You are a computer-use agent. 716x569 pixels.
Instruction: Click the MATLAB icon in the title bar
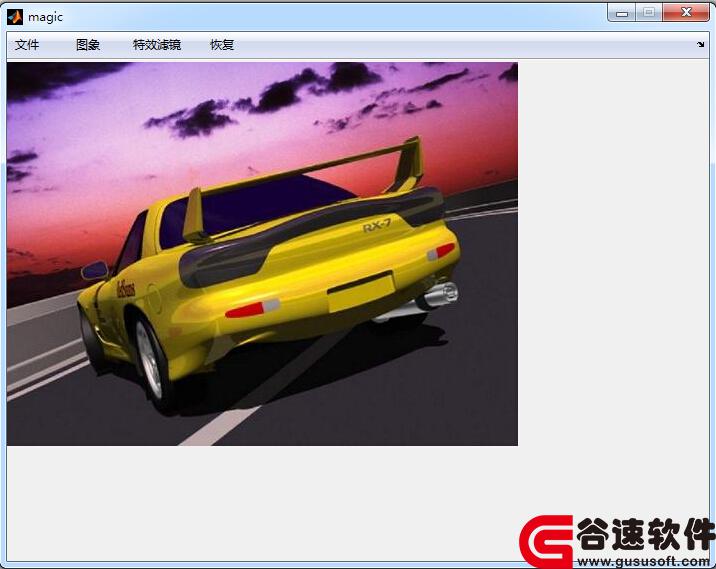tap(15, 17)
